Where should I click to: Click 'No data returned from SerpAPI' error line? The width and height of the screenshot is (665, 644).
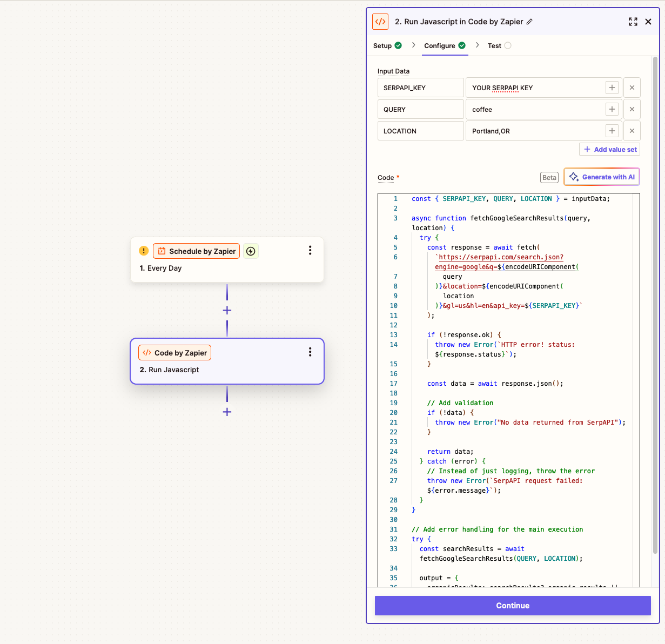[530, 422]
